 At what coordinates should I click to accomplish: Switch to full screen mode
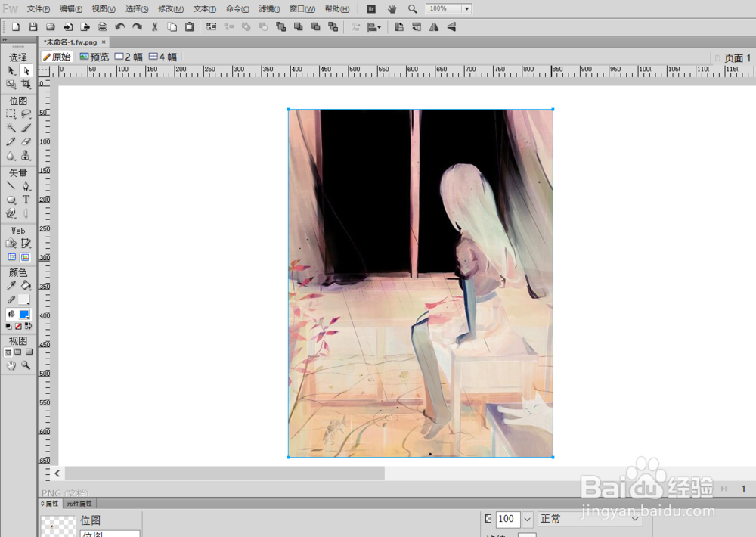[x=29, y=352]
